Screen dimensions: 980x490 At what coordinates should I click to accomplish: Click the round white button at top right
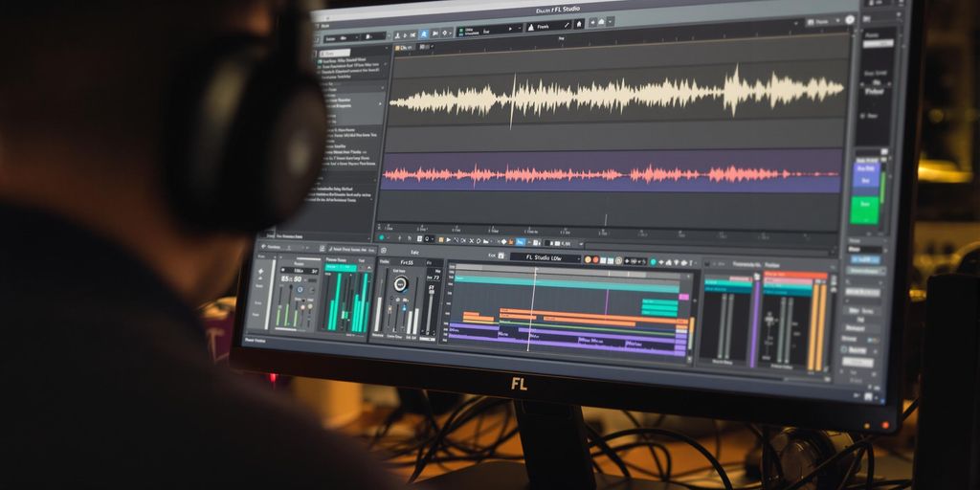tap(849, 19)
